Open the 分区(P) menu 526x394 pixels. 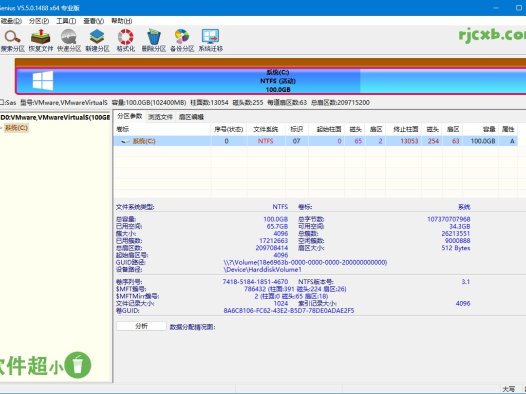pyautogui.click(x=39, y=21)
